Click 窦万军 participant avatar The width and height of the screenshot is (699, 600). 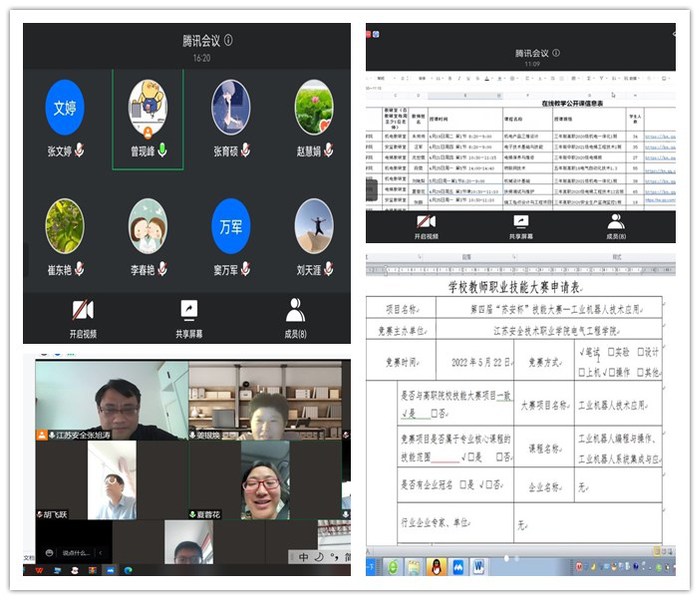pos(231,226)
